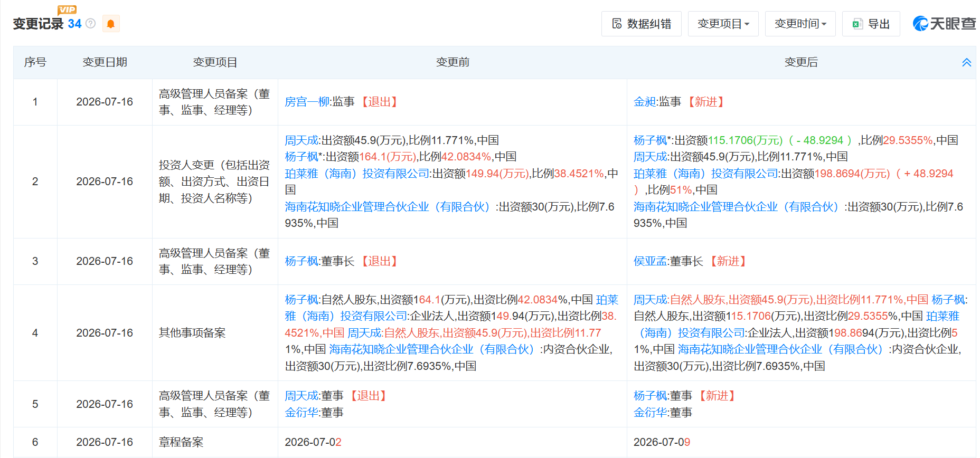
Task: Open the 变更时间 dropdown
Action: [800, 24]
